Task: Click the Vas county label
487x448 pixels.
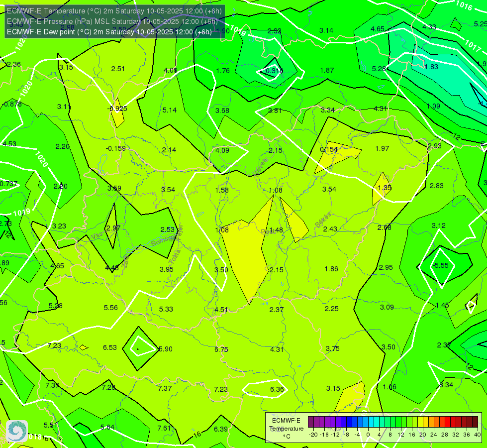Action: pos(97,236)
